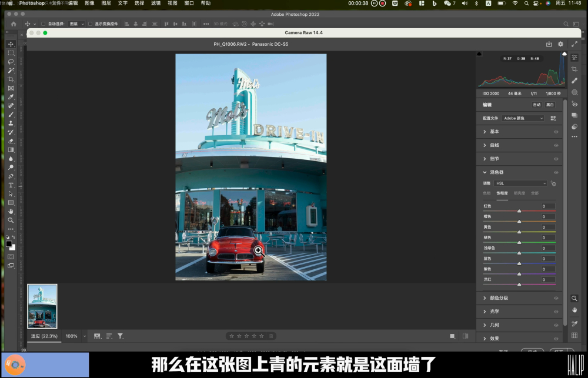
Task: Click the 适应 (22.3%) fit button
Action: [44, 336]
